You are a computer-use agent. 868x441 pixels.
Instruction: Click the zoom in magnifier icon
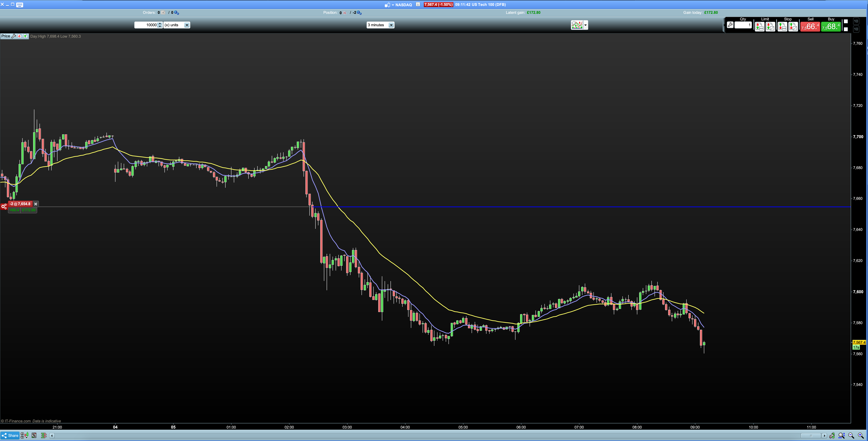860,435
